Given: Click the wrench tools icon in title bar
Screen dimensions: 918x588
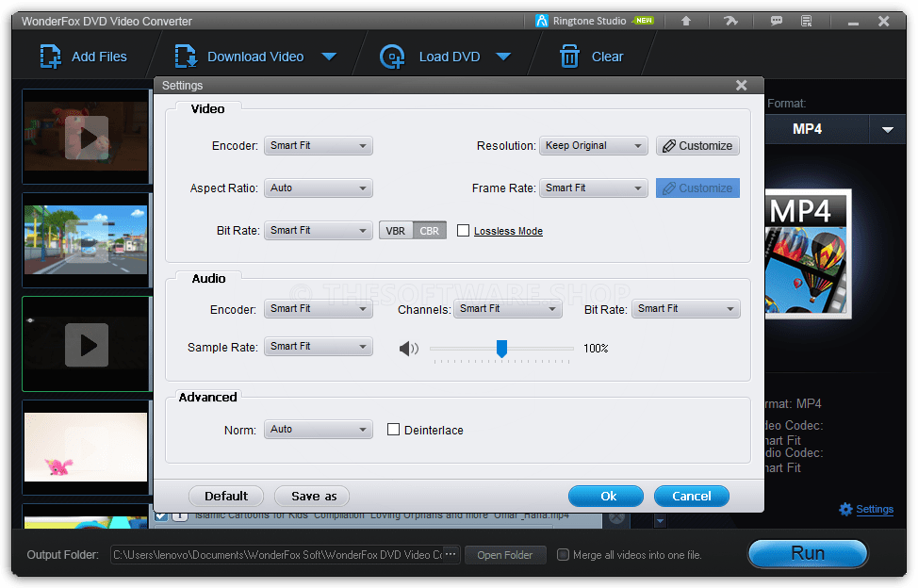Looking at the screenshot, I should point(730,21).
